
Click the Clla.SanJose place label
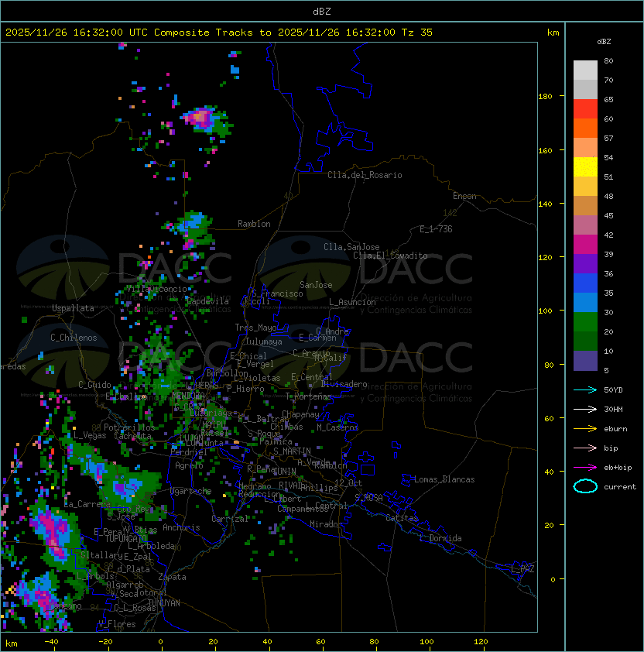tap(351, 247)
